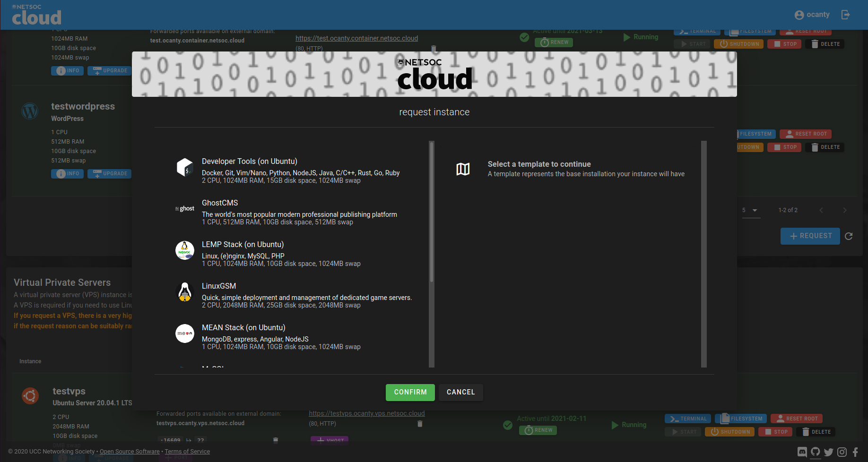Delete the testvps server
This screenshot has height=462, width=868.
pyautogui.click(x=816, y=432)
